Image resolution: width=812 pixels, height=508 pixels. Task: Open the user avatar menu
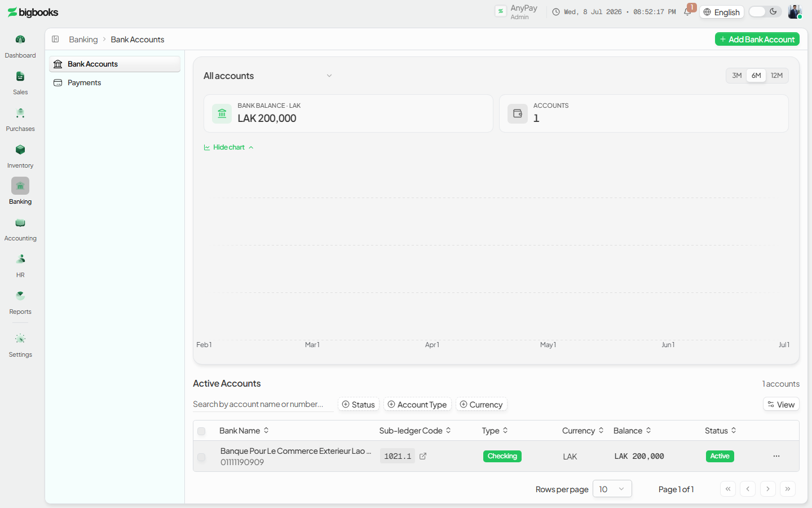pyautogui.click(x=795, y=12)
